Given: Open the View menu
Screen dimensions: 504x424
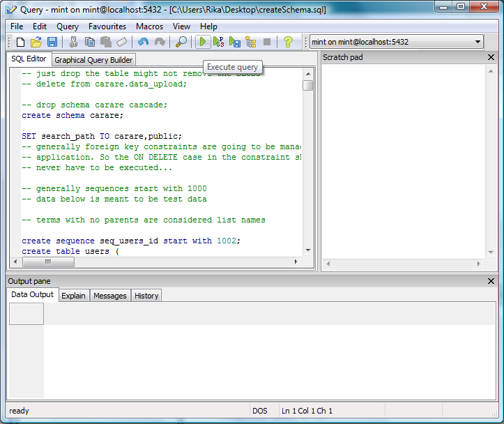Looking at the screenshot, I should [x=181, y=26].
